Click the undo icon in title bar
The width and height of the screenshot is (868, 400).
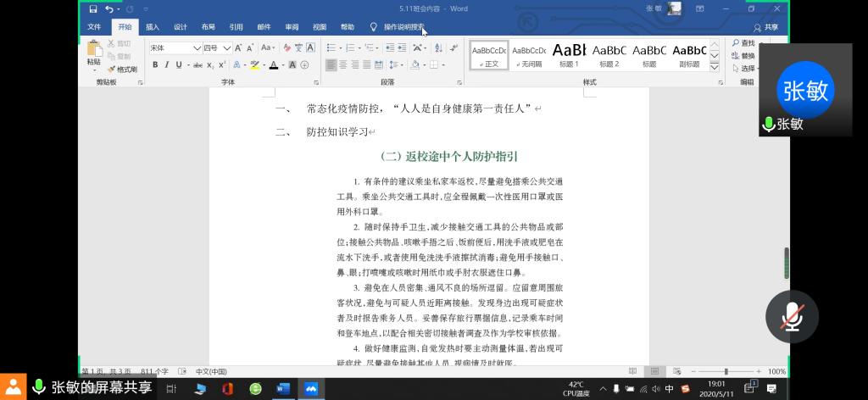[109, 8]
